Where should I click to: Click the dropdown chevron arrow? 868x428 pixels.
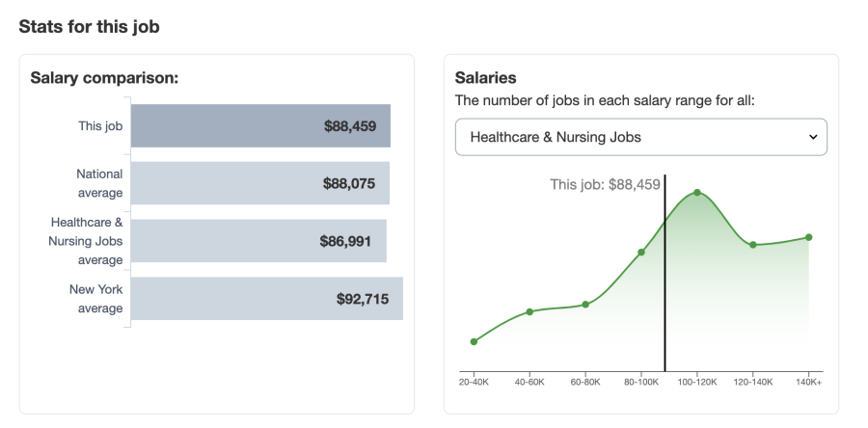[x=811, y=137]
